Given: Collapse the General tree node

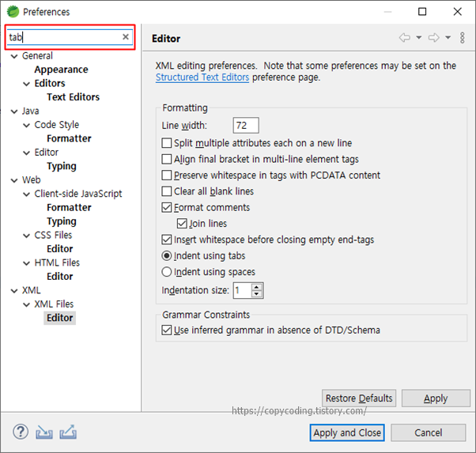Looking at the screenshot, I should (x=14, y=56).
